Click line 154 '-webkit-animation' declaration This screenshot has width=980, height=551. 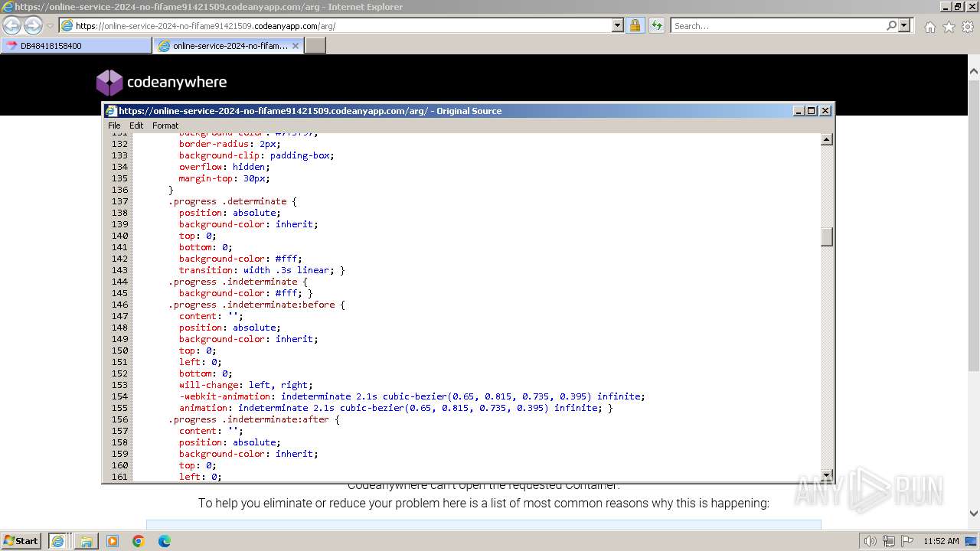[412, 396]
